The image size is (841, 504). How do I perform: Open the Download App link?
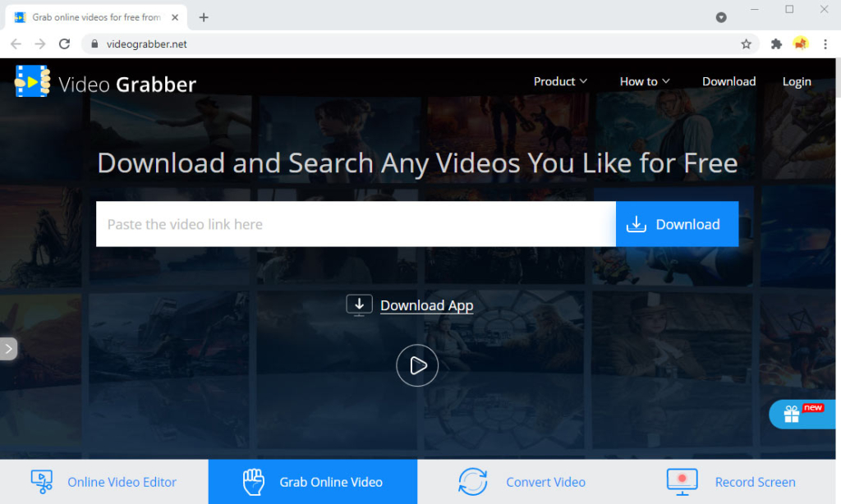pyautogui.click(x=426, y=305)
